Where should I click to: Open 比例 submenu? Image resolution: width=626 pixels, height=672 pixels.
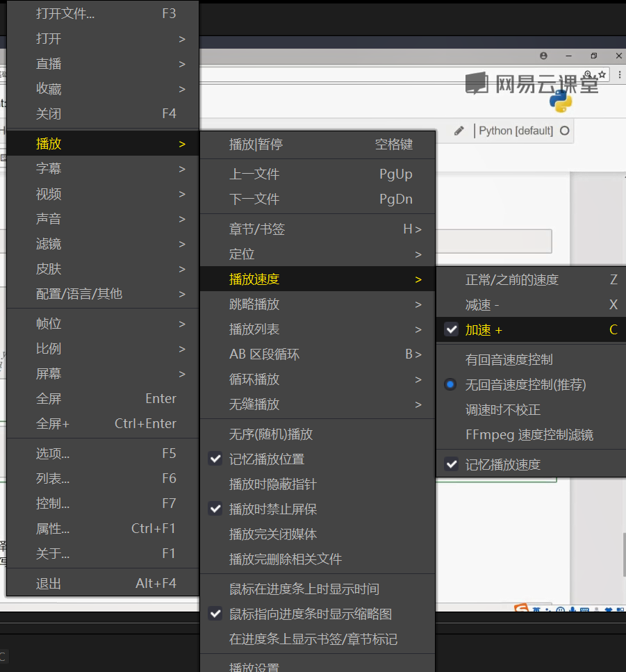(103, 348)
